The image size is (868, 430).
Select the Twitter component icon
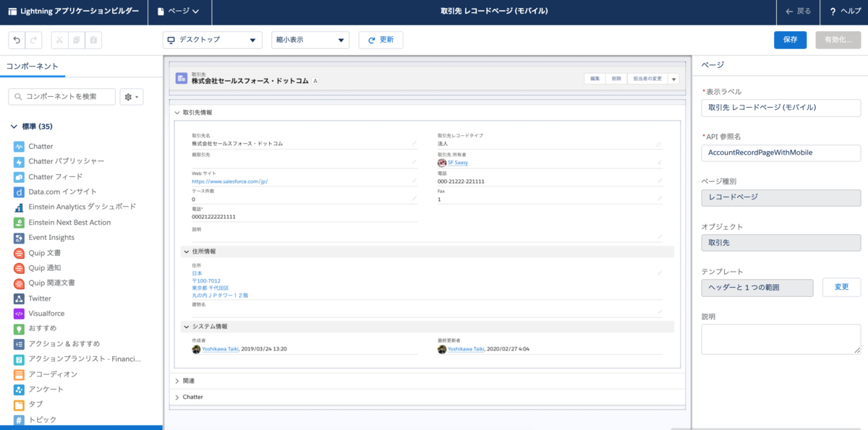pyautogui.click(x=20, y=298)
